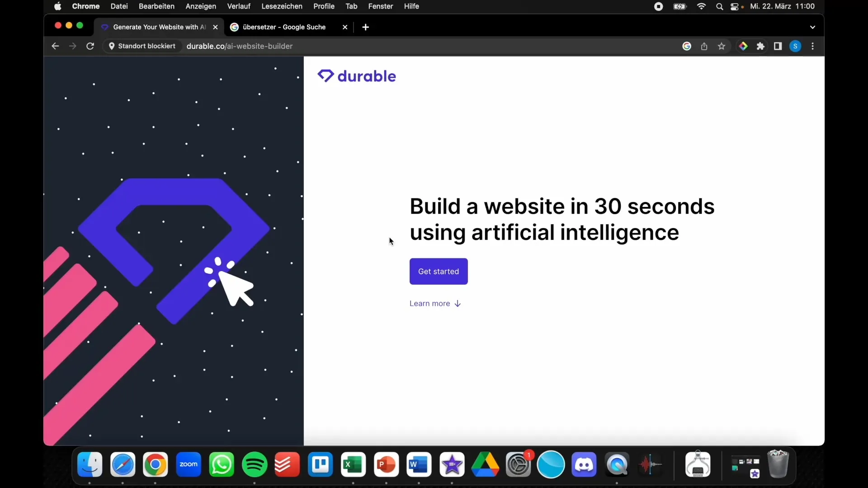Image resolution: width=868 pixels, height=488 pixels.
Task: Click the Translate page icon in toolbar
Action: (x=686, y=46)
